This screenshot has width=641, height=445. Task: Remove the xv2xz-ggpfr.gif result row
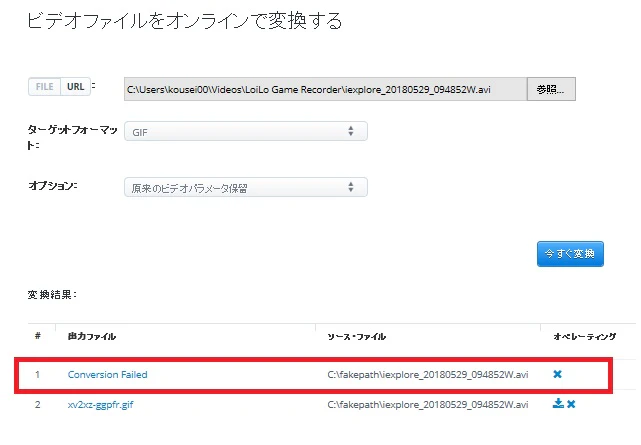571,404
